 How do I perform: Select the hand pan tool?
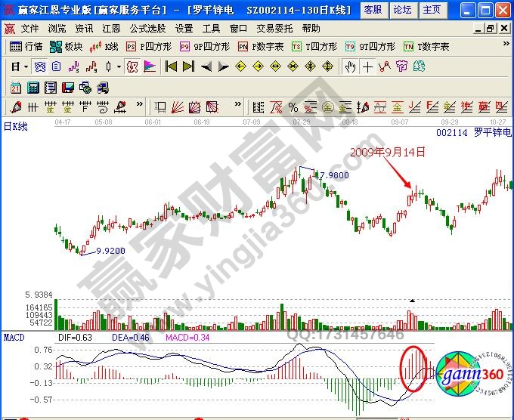[x=350, y=66]
